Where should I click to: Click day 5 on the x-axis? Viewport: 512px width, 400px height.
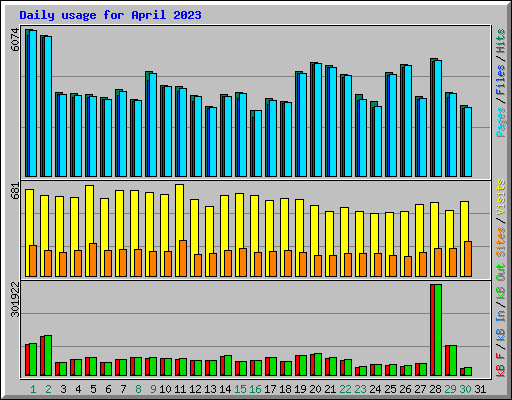point(93,389)
